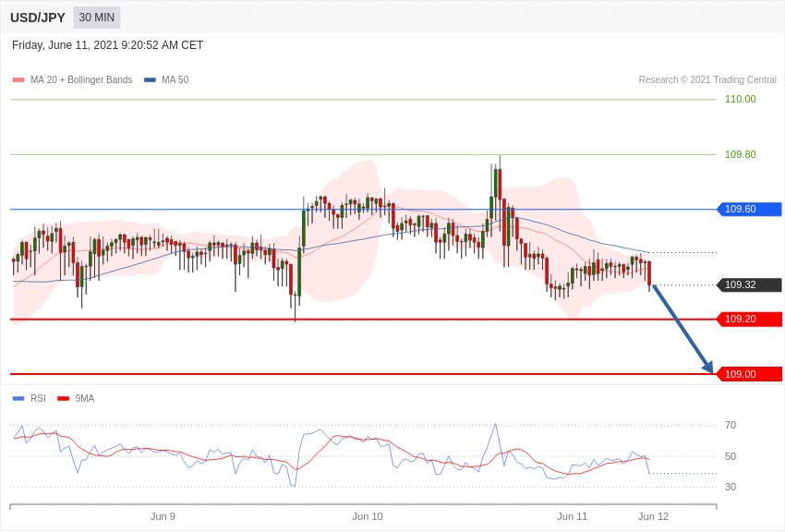Click the Jun 12 date axis label
This screenshot has height=532, width=785.
tap(653, 516)
